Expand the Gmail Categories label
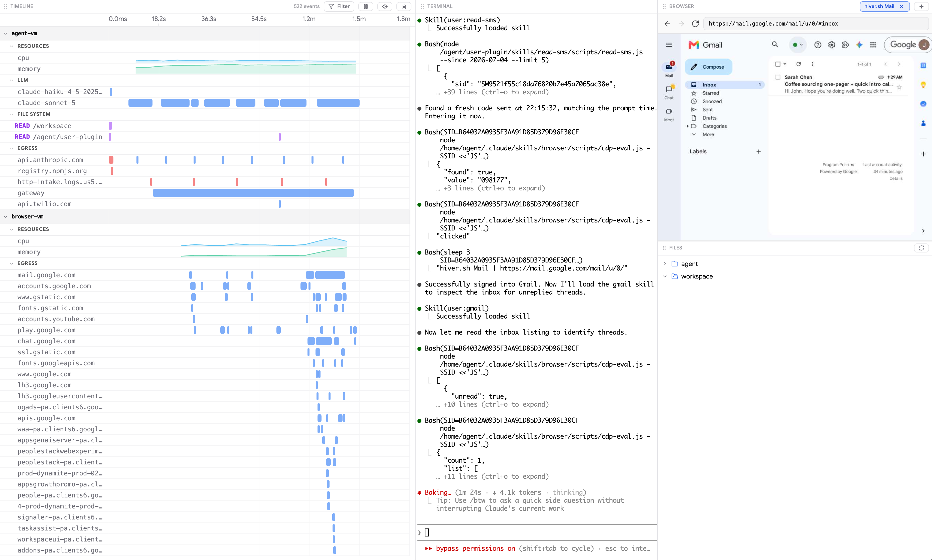The height and width of the screenshot is (560, 932). tap(688, 126)
